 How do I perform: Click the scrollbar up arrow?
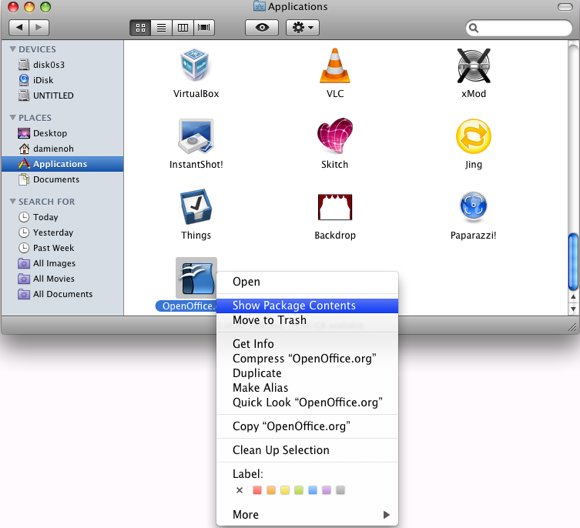click(573, 297)
